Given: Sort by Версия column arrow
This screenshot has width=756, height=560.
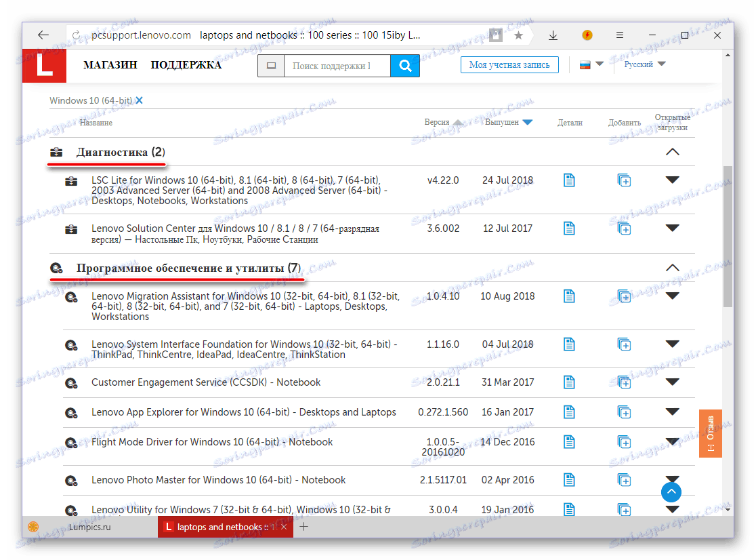Looking at the screenshot, I should coord(458,122).
